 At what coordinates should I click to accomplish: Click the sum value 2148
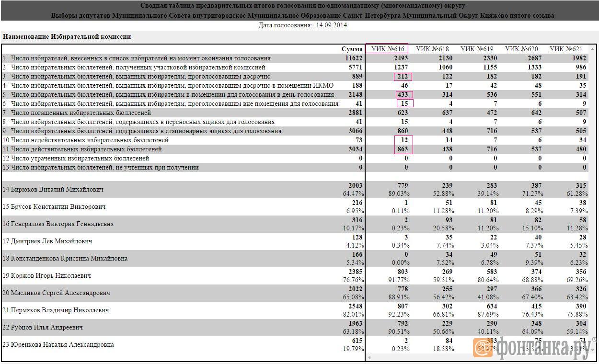[x=356, y=94]
